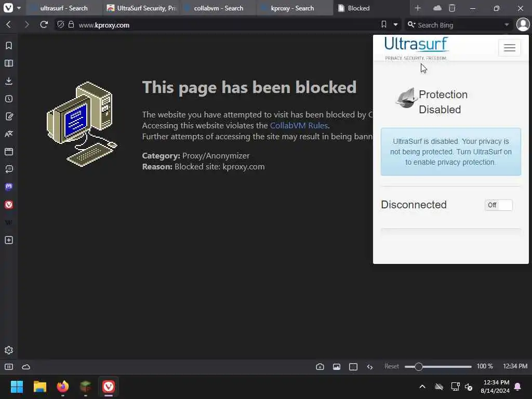Screen dimensions: 532x399
Task: Expand the tab stack dropdown arrow beside Vivaldi logo
Action: pos(19,8)
